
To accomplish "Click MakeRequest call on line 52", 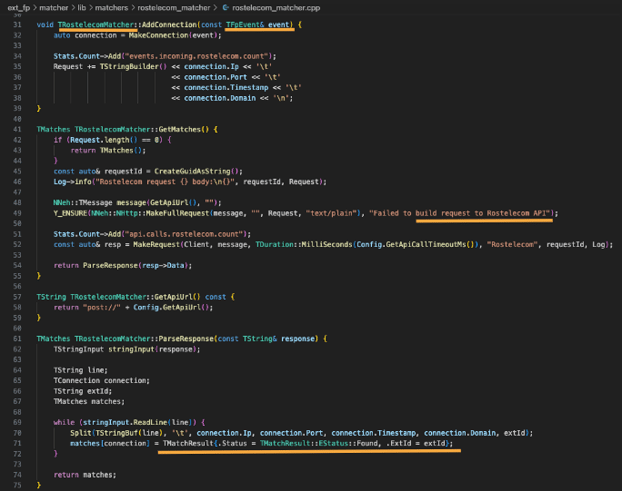I will (x=156, y=245).
